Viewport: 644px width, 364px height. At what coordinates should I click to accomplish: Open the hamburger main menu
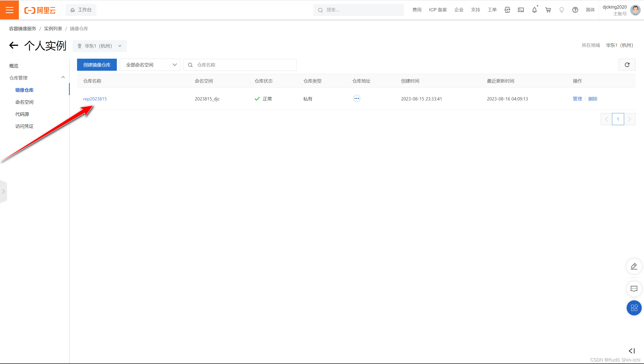point(9,10)
